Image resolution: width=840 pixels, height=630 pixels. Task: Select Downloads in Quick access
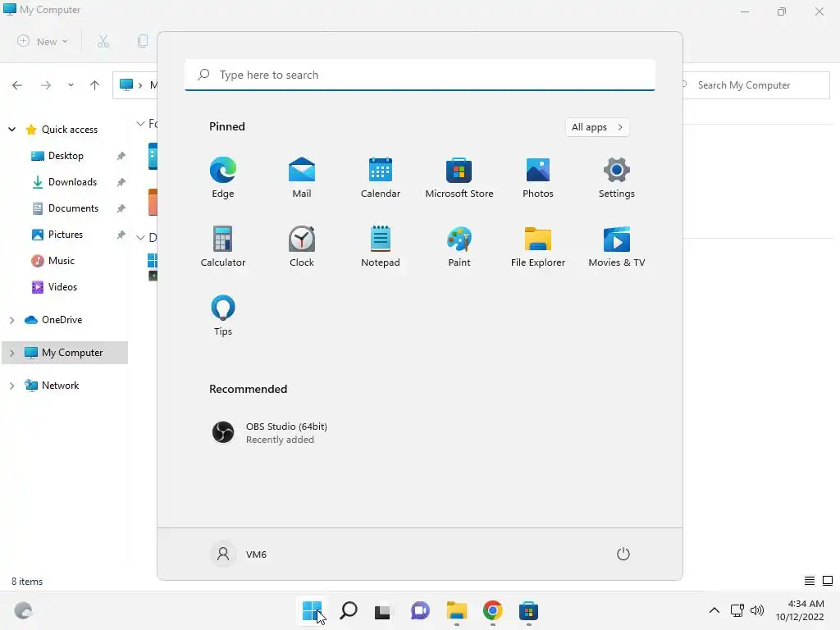pyautogui.click(x=66, y=182)
